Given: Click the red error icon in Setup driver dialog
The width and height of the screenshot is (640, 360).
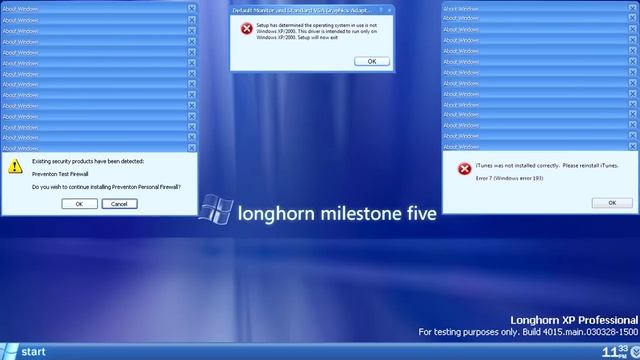Looking at the screenshot, I should point(247,29).
